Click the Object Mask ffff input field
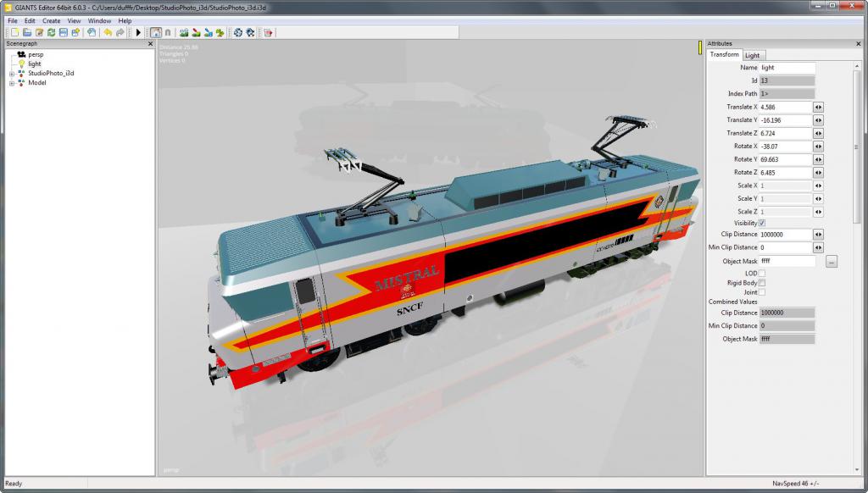The image size is (868, 493). click(x=787, y=261)
